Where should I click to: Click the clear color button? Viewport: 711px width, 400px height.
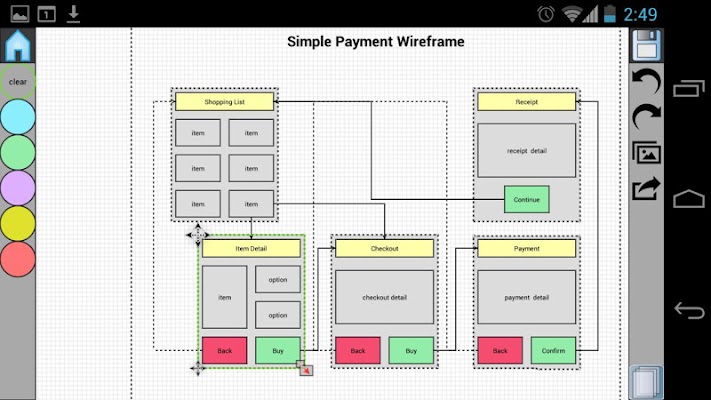tap(18, 82)
